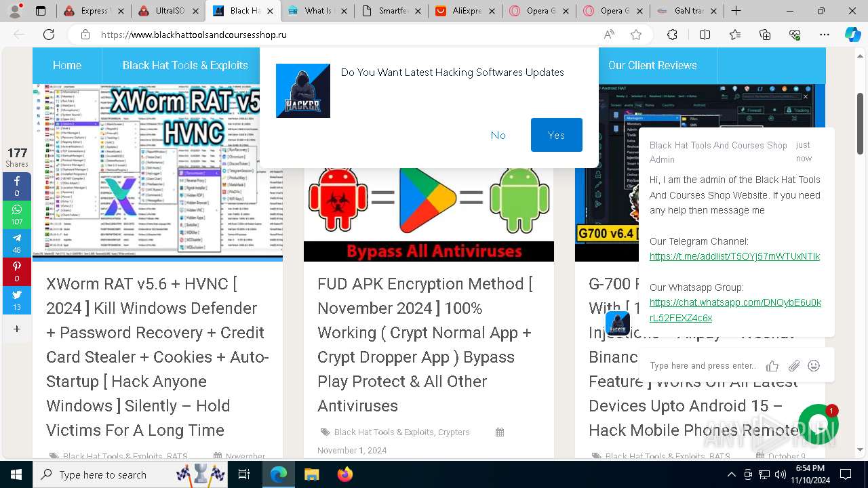Open Browser essentials heart icon
This screenshot has height=488, width=868.
[795, 35]
